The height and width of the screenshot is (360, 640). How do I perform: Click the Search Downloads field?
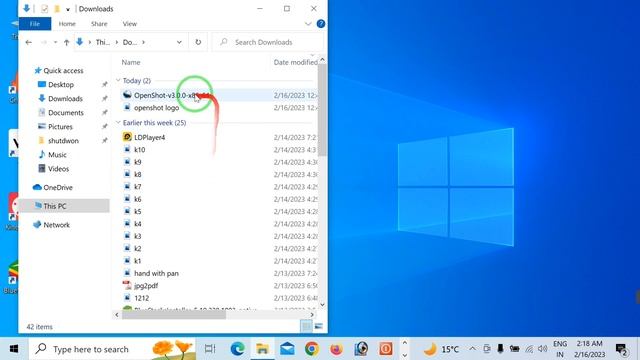[x=268, y=42]
